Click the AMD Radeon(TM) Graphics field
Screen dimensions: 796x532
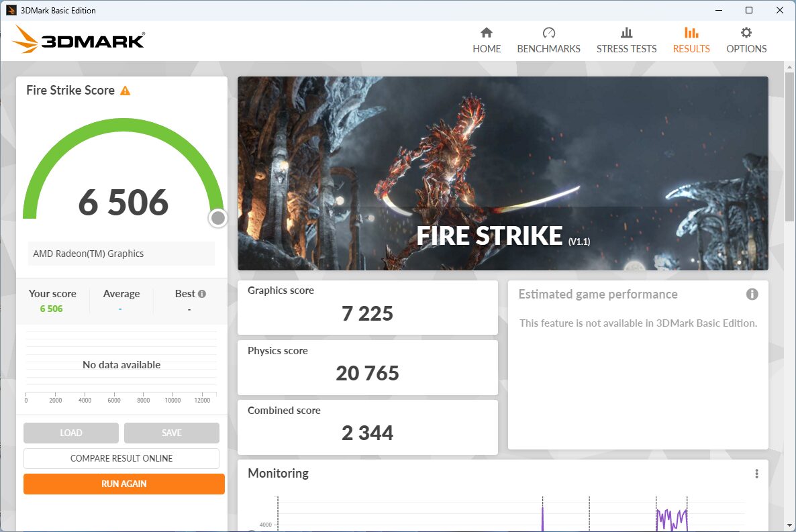(x=121, y=254)
